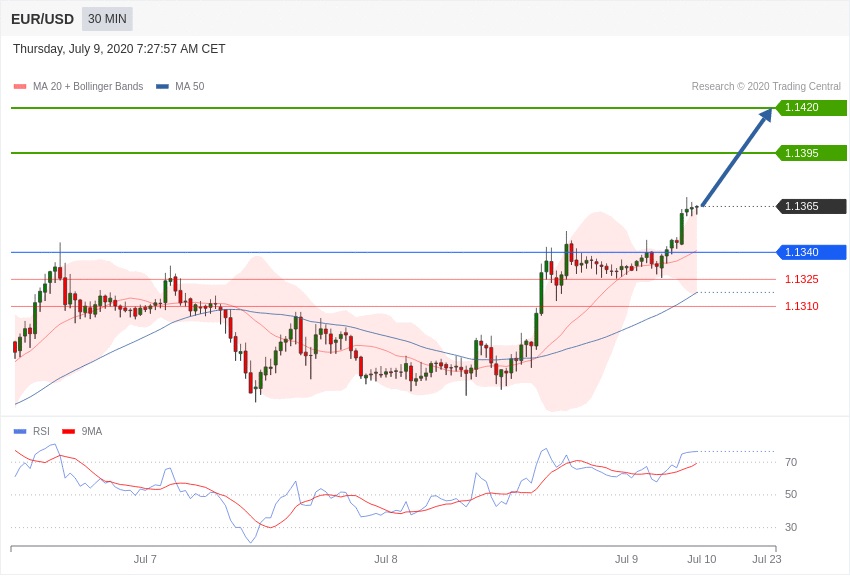This screenshot has height=576, width=850.
Task: Click the Jul 9 date axis label
Action: click(x=626, y=559)
